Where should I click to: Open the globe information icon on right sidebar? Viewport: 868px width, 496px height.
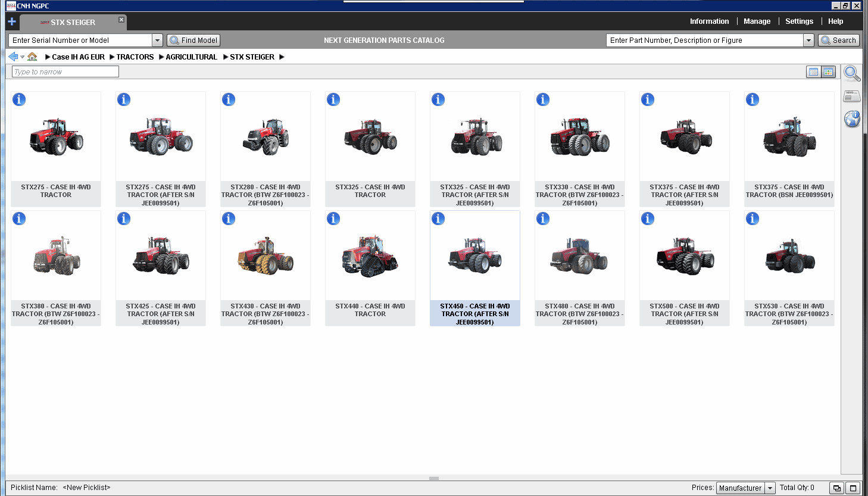pyautogui.click(x=852, y=118)
